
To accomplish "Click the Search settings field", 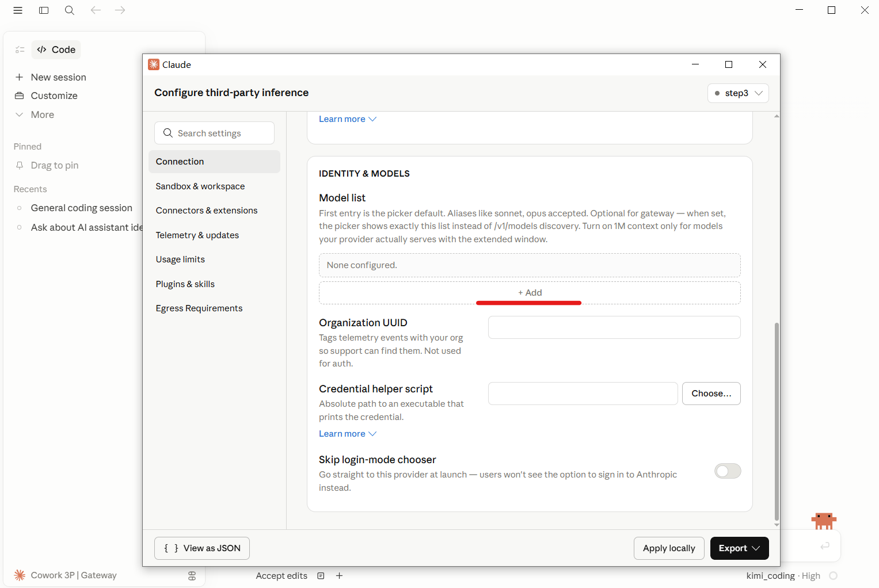I will click(214, 133).
